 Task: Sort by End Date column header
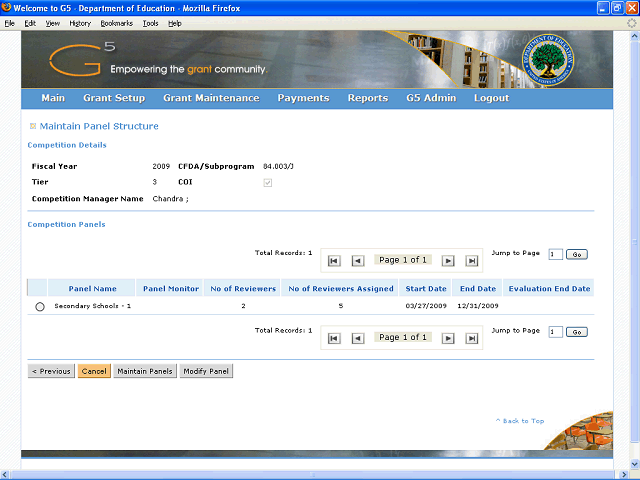point(478,289)
